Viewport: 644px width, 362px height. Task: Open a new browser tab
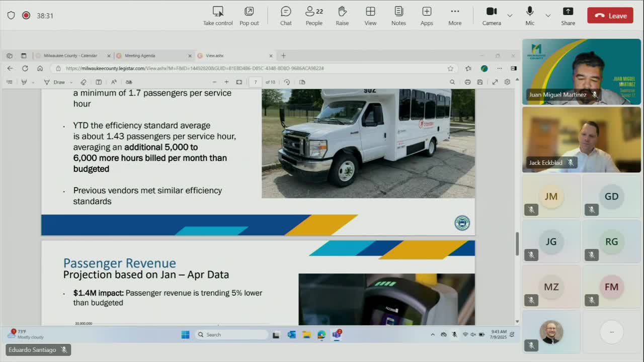[283, 56]
